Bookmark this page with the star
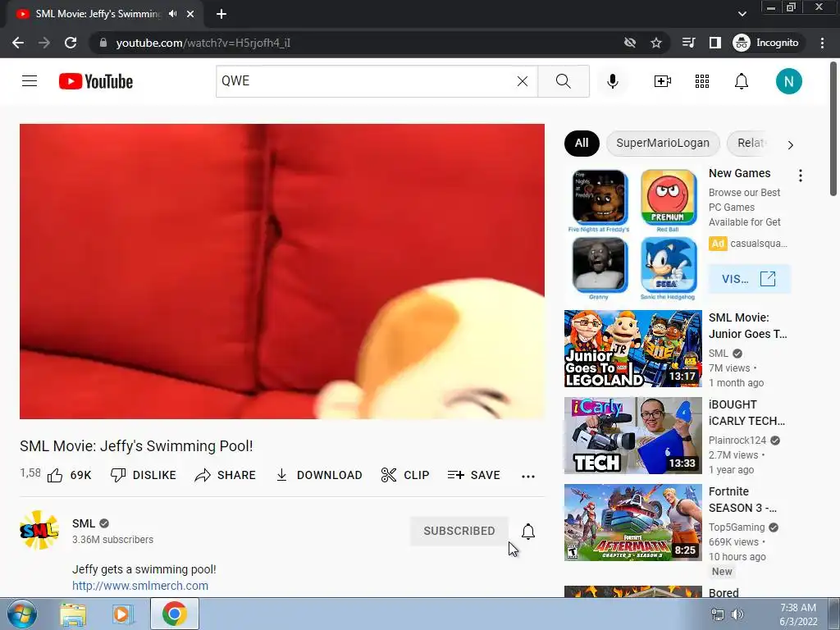840x630 pixels. [656, 43]
